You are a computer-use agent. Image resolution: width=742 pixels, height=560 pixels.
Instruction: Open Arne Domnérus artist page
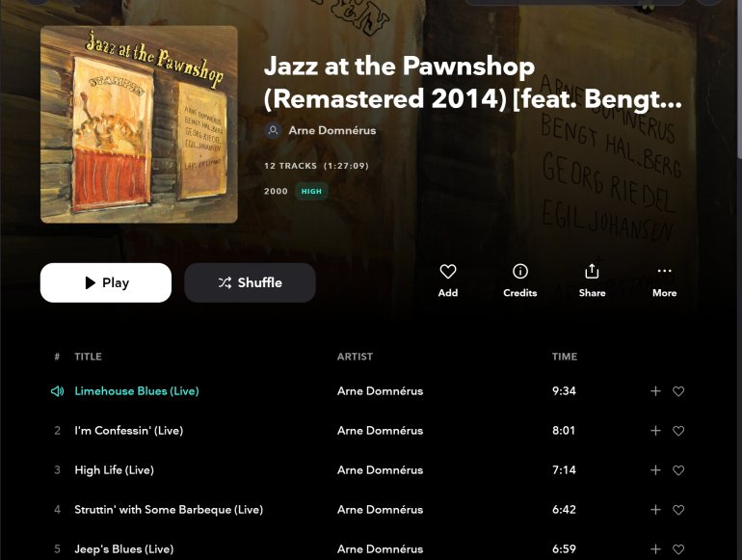click(331, 130)
